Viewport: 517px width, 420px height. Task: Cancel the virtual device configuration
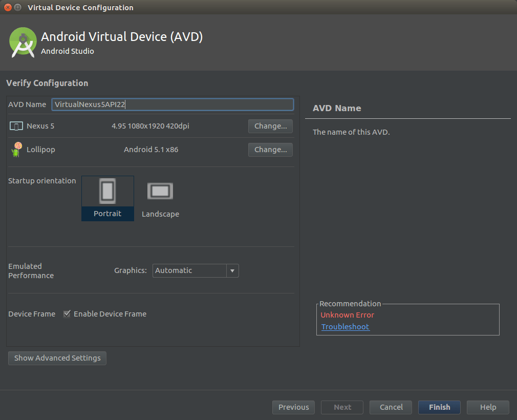391,407
